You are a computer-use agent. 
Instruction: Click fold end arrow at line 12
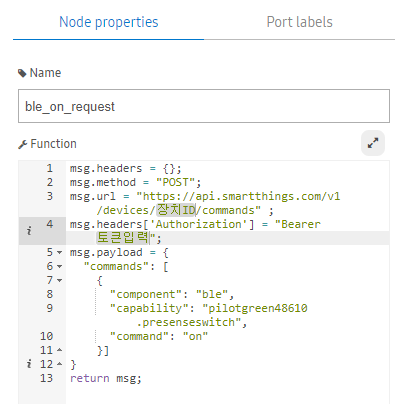(59, 364)
